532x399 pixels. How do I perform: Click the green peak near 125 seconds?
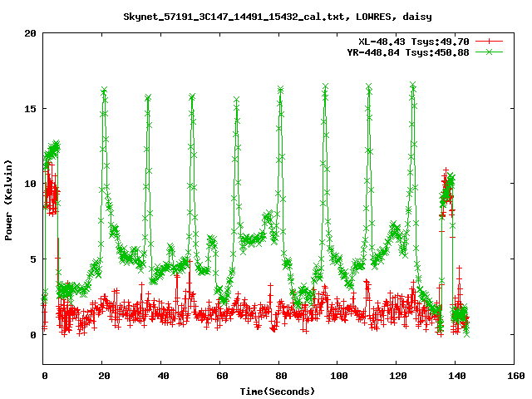point(412,85)
